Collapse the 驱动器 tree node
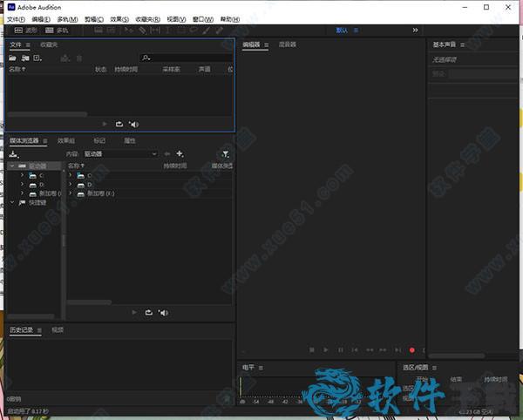This screenshot has width=523, height=420. (x=12, y=166)
